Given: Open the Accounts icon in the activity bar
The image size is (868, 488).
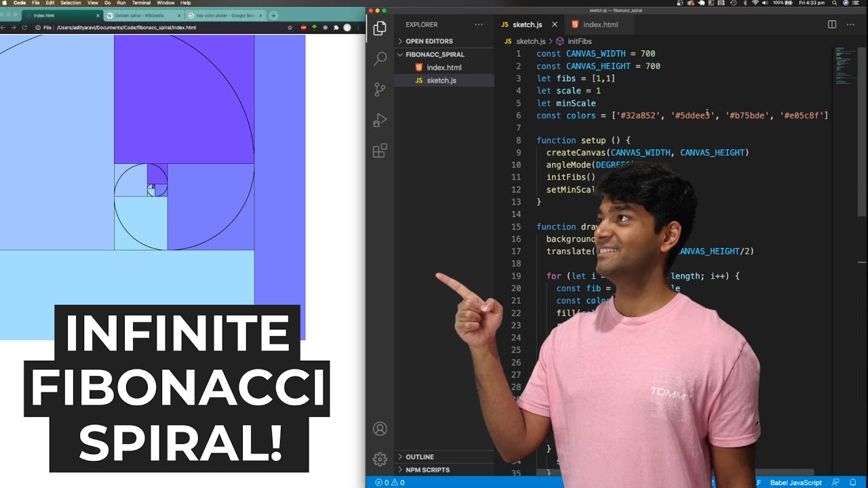Looking at the screenshot, I should click(380, 429).
